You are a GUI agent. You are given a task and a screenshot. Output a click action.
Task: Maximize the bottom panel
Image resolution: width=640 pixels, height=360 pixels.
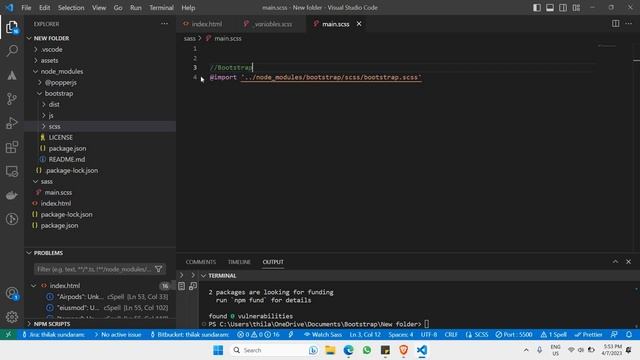point(615,262)
